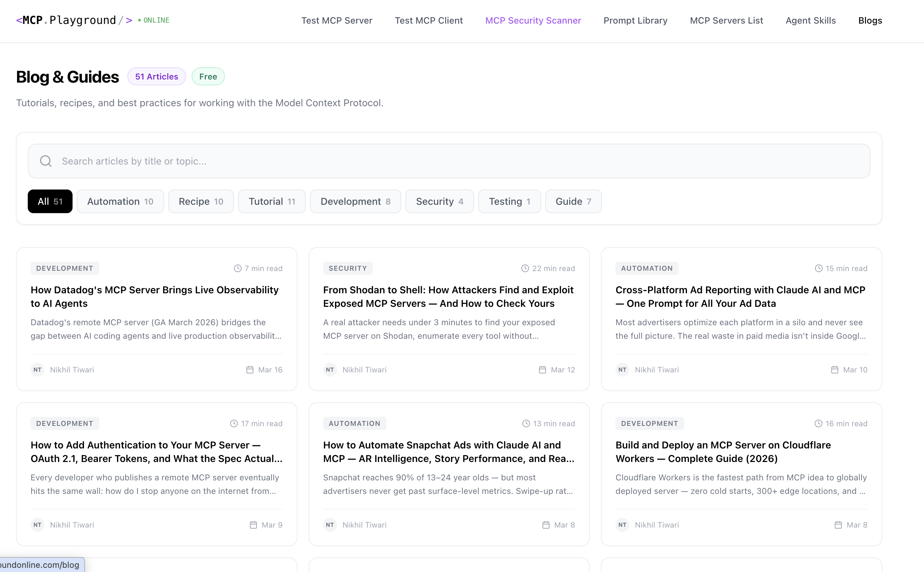Go to Prompt Library page
The width and height of the screenshot is (924, 572).
pyautogui.click(x=635, y=20)
